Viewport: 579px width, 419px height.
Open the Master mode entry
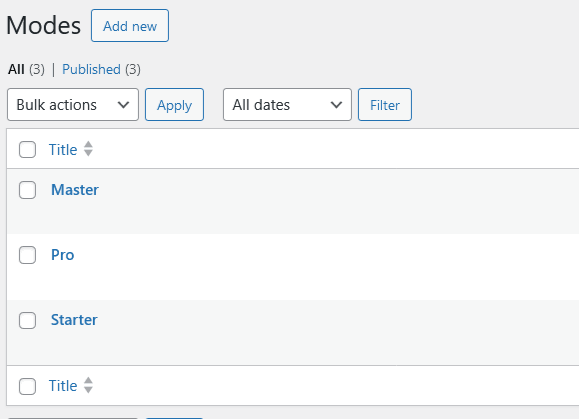[x=75, y=190]
